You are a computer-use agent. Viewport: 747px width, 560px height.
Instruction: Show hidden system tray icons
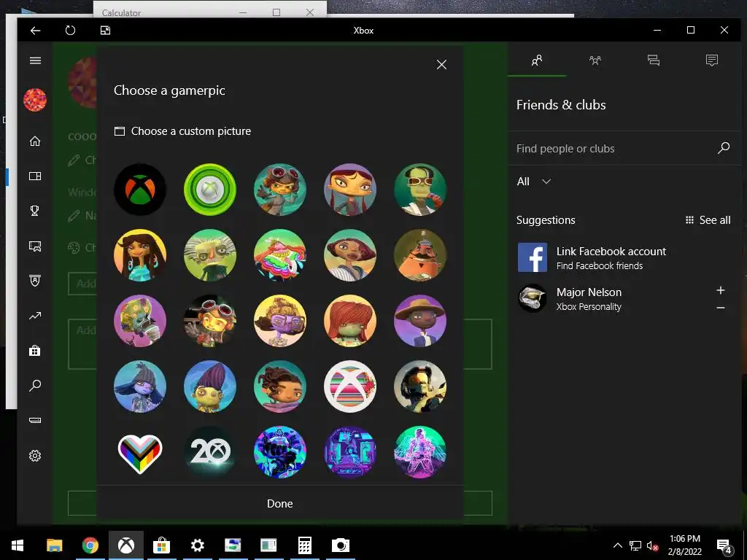coord(617,545)
